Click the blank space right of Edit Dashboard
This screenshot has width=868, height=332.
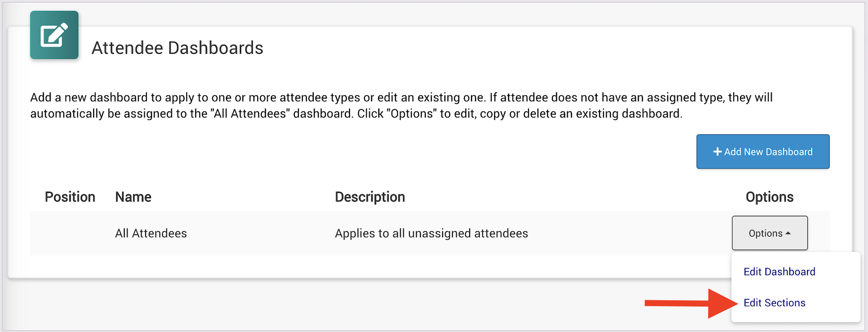coord(839,272)
